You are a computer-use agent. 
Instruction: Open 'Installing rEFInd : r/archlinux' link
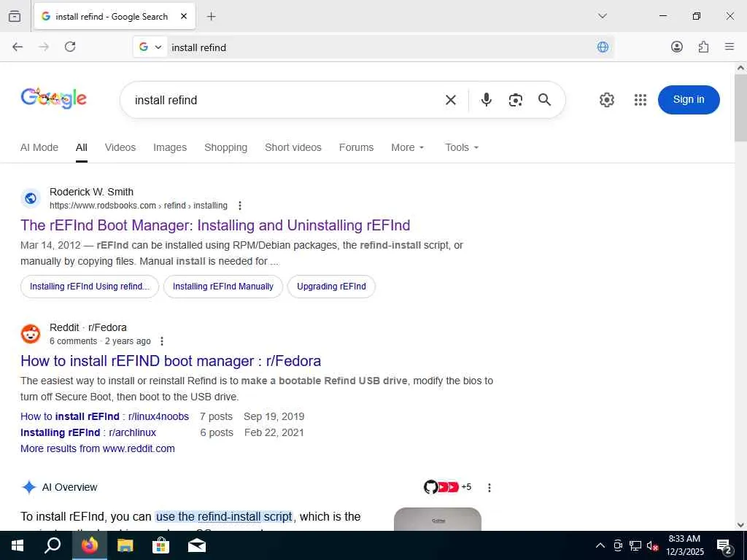coord(88,432)
